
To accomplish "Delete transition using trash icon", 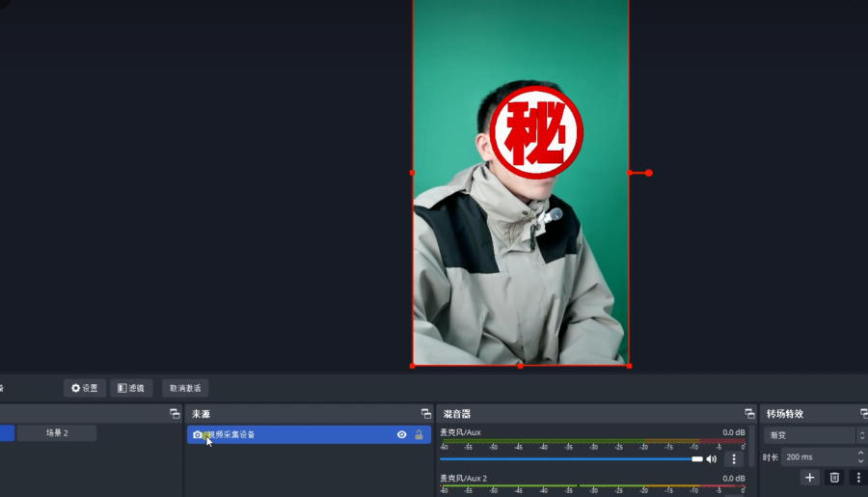I will pyautogui.click(x=834, y=477).
